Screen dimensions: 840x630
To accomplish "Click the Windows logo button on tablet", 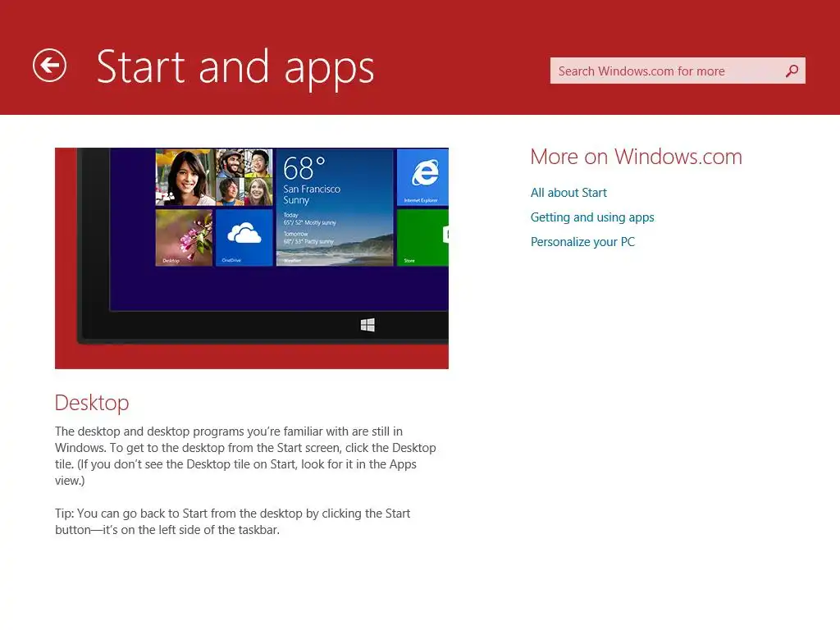I will click(367, 325).
